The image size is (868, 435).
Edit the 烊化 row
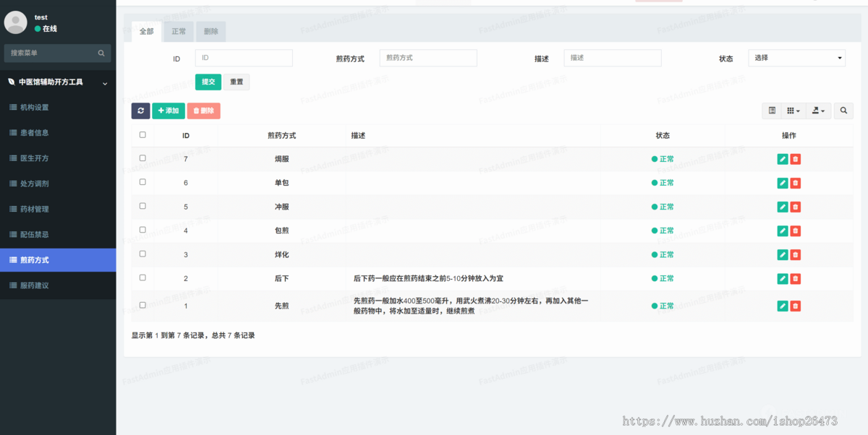(x=783, y=254)
